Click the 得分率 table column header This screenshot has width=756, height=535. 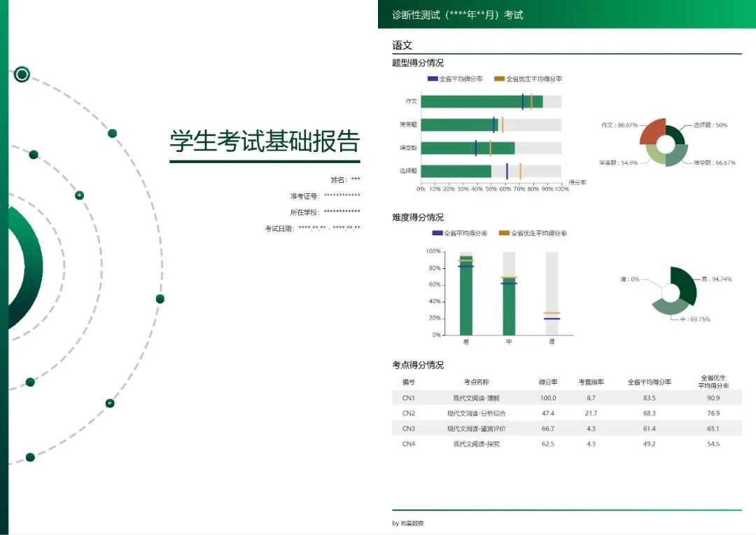(548, 382)
